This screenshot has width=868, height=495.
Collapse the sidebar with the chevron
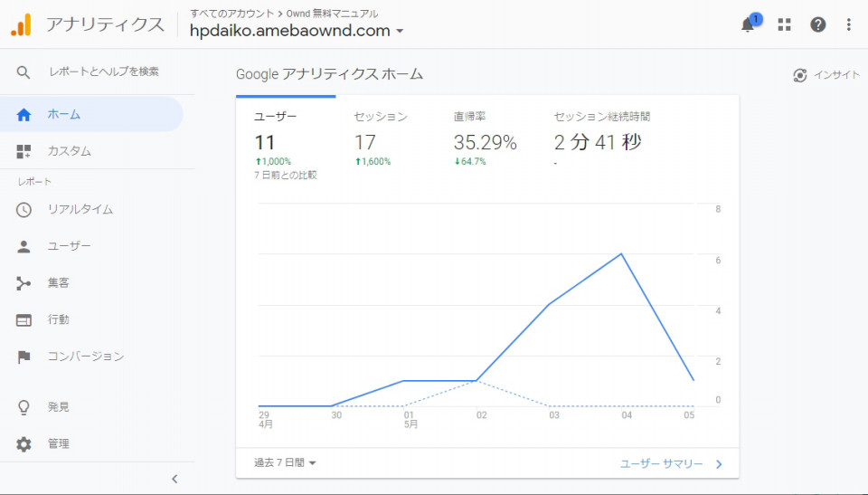tap(175, 479)
